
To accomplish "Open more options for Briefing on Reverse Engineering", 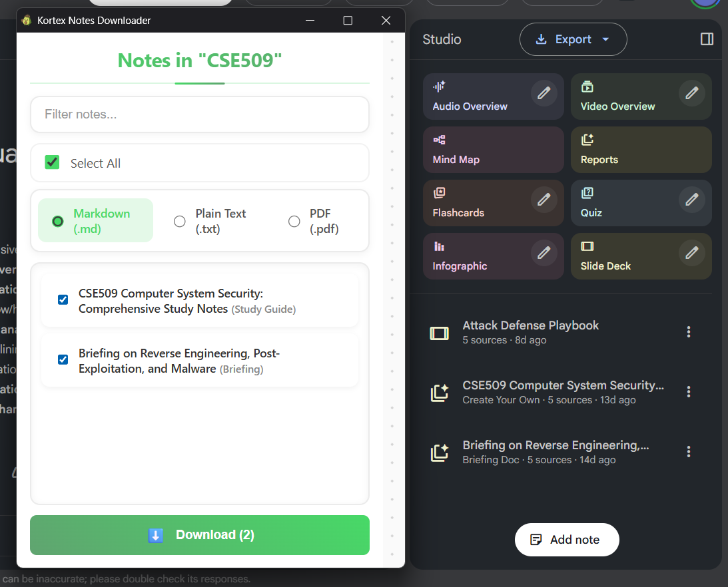I will click(688, 451).
